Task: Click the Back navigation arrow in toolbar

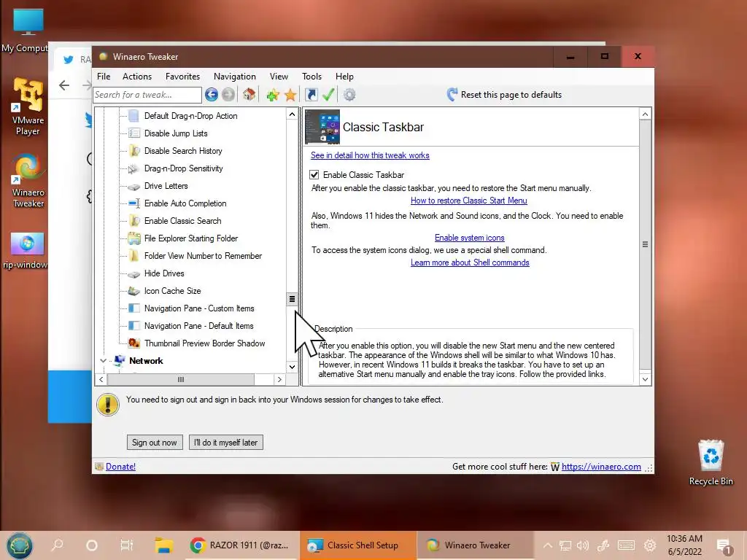Action: tap(212, 95)
